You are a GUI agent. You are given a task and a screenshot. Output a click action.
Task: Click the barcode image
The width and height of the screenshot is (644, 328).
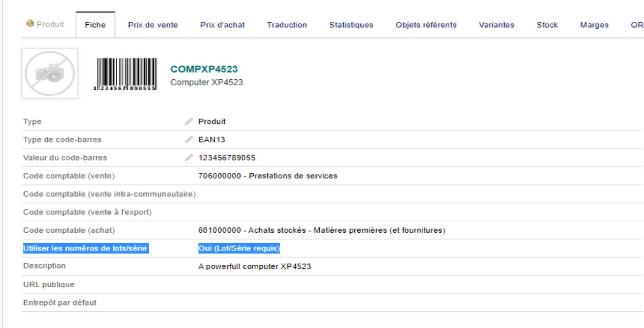click(x=125, y=74)
